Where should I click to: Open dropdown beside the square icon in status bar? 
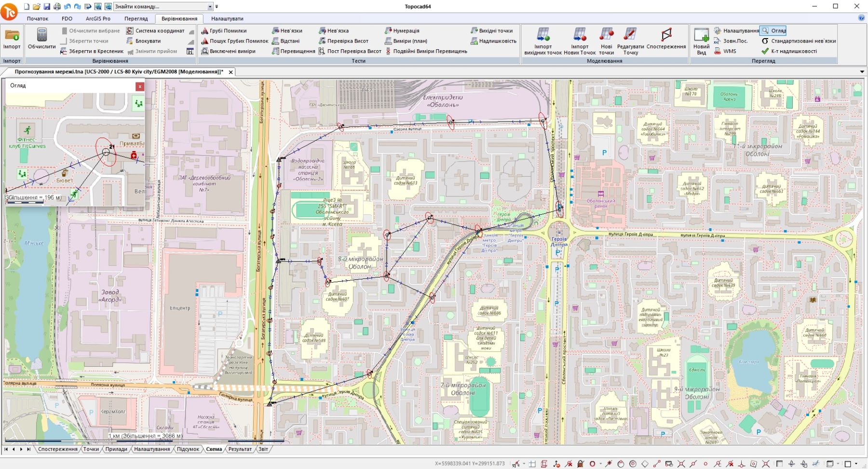[x=856, y=464]
